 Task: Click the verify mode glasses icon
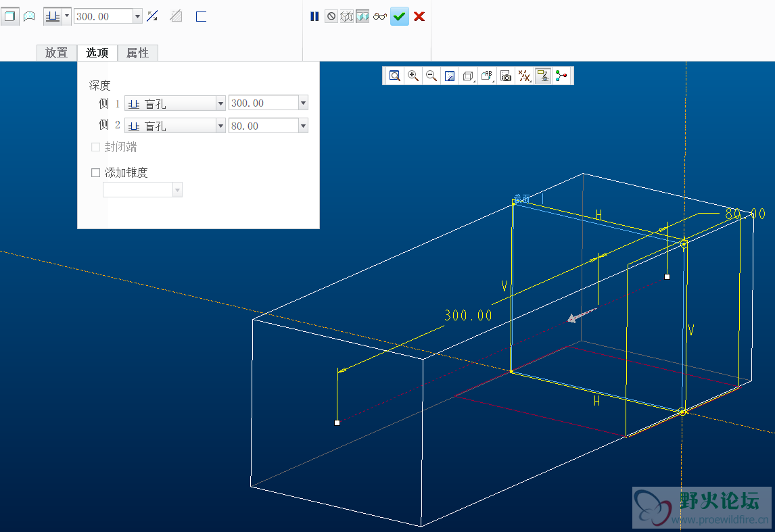coord(379,16)
